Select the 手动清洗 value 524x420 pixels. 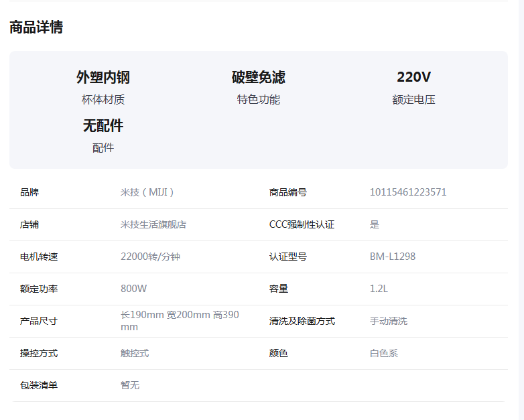[389, 321]
